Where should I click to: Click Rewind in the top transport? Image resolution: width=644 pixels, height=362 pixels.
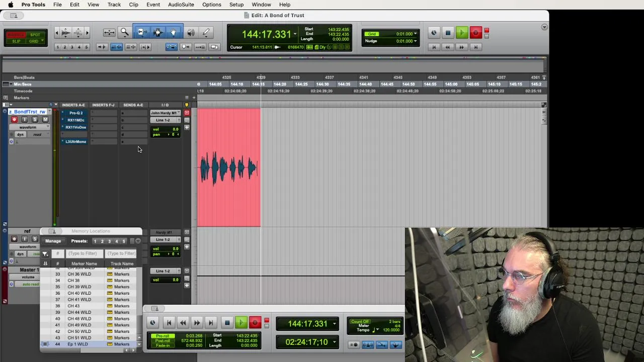[447, 47]
